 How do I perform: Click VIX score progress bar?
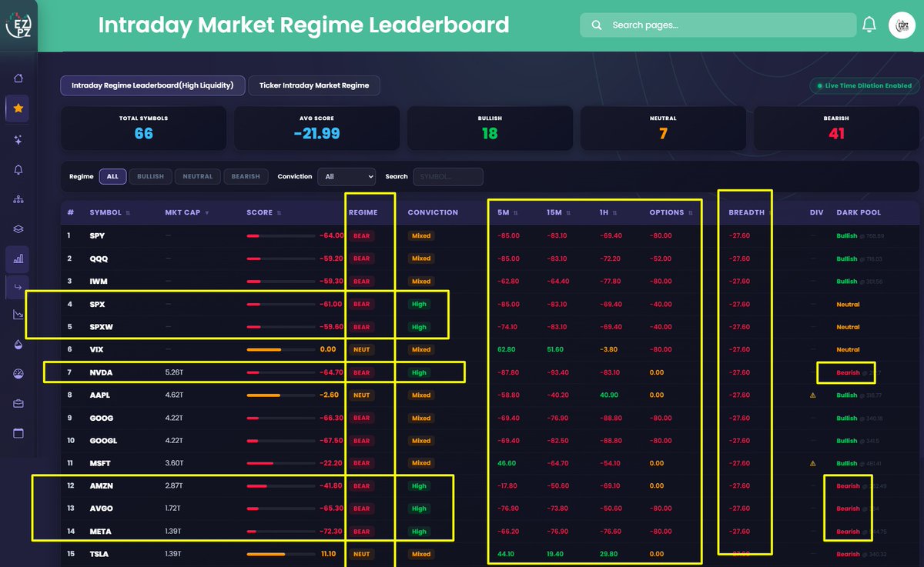(x=280, y=350)
